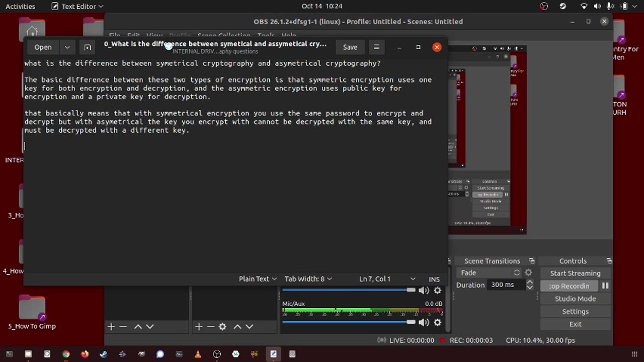Open OBS File menu

115,36
